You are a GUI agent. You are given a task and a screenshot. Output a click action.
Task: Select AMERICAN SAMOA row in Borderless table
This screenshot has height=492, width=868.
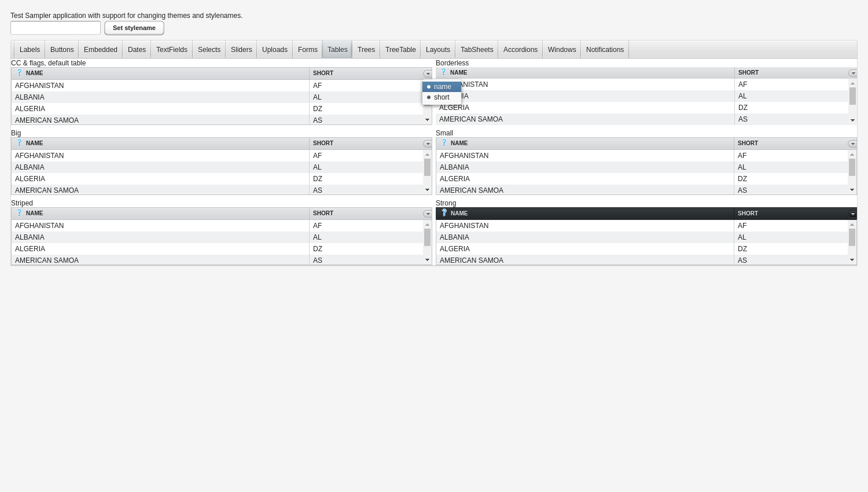(642, 119)
